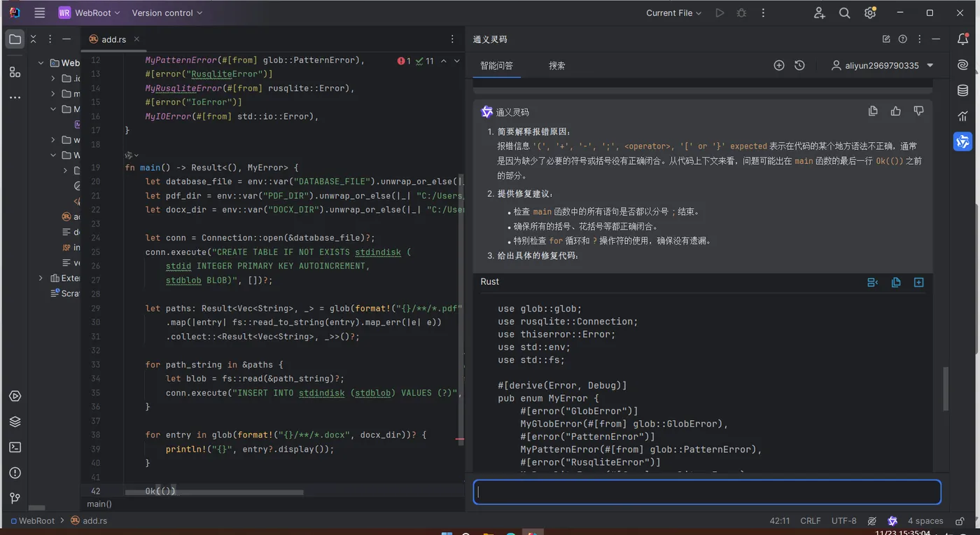Screen dimensions: 980x535
Task: Open more run actions ellipsis menu
Action: coord(763,13)
